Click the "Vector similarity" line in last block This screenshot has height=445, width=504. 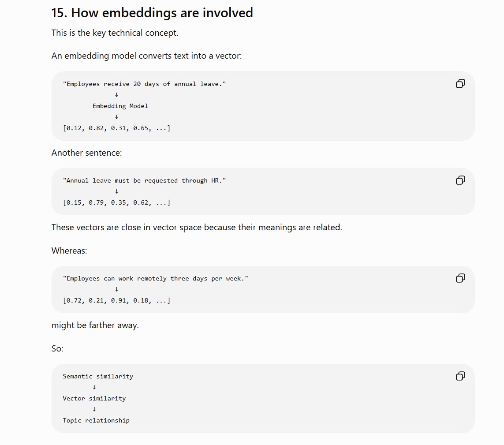pyautogui.click(x=94, y=398)
